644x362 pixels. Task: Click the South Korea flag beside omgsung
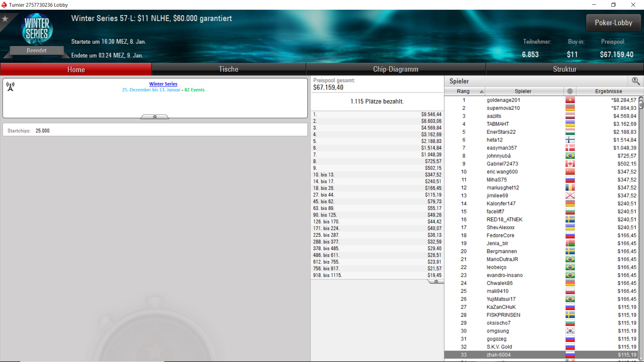point(570,331)
